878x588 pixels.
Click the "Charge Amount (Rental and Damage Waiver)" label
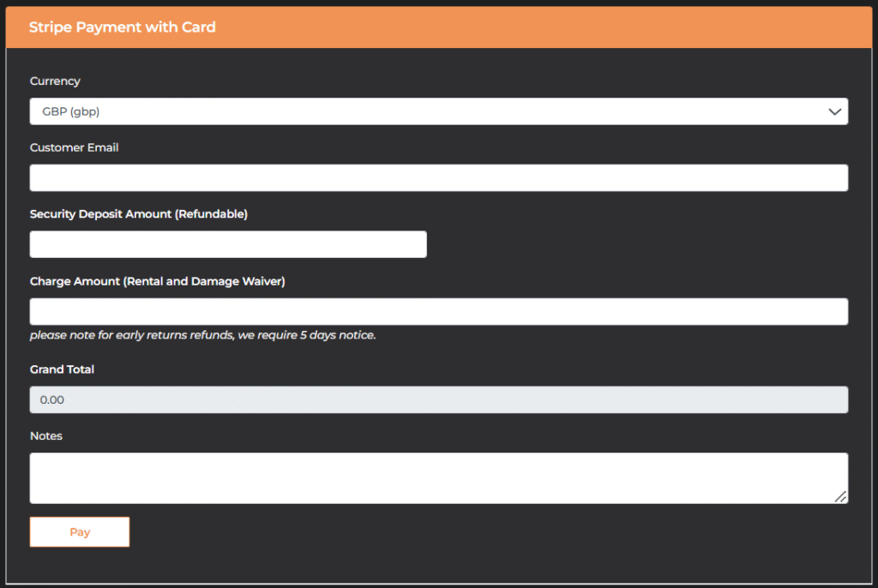(x=158, y=281)
